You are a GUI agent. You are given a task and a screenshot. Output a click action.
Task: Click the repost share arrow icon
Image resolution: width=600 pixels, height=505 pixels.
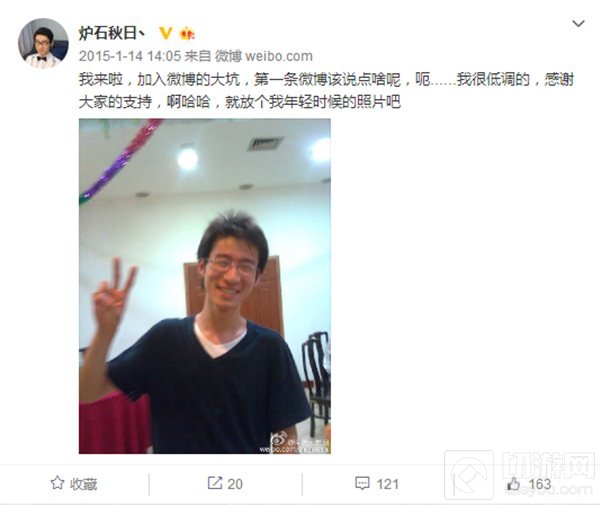click(x=215, y=483)
